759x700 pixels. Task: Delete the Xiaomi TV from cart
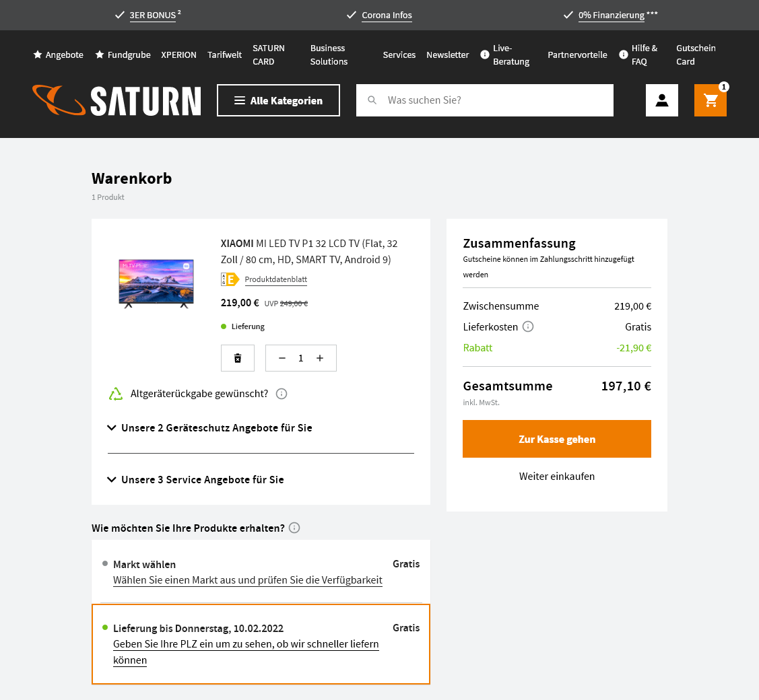[x=238, y=358]
